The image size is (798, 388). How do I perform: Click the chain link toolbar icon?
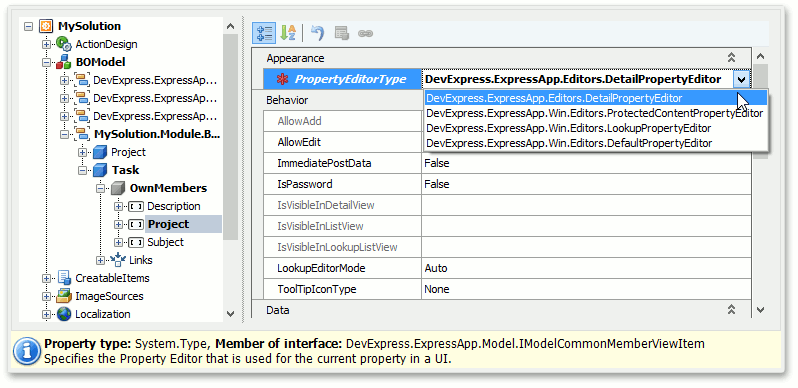click(x=365, y=34)
